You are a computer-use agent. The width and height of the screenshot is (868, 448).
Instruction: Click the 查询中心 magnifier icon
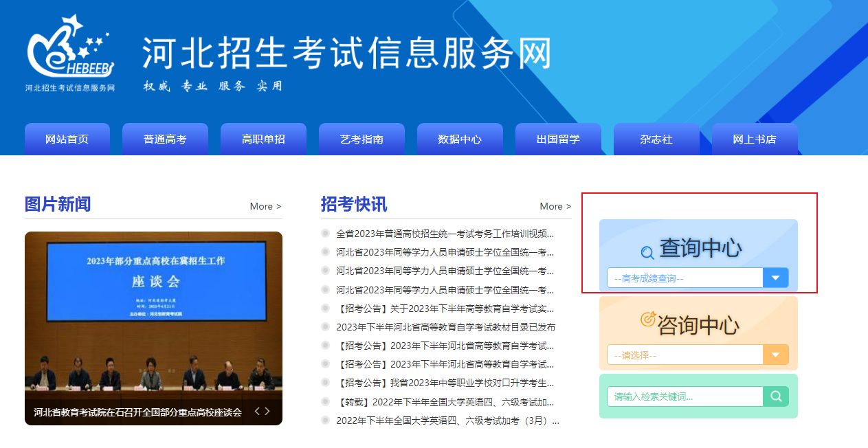point(647,253)
